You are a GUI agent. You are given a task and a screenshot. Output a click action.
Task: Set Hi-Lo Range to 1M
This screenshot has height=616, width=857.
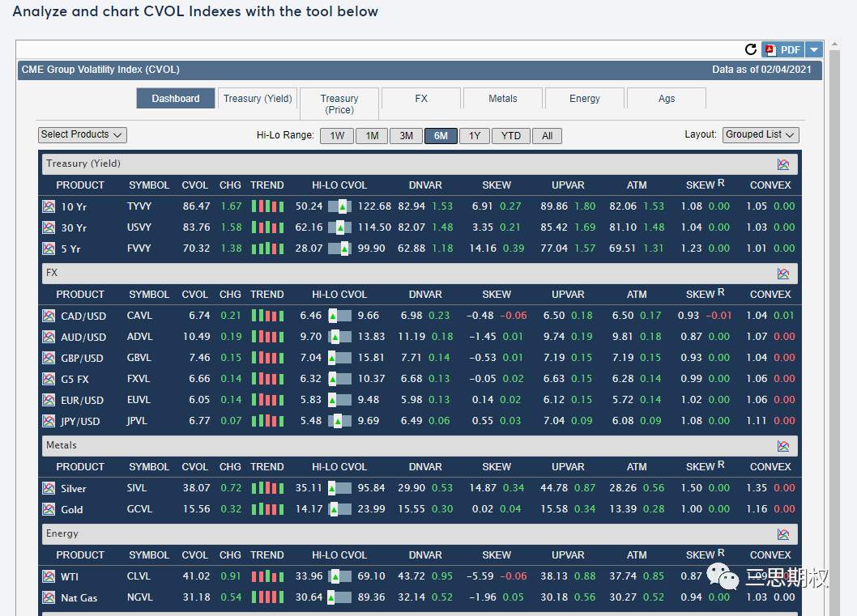click(x=373, y=136)
